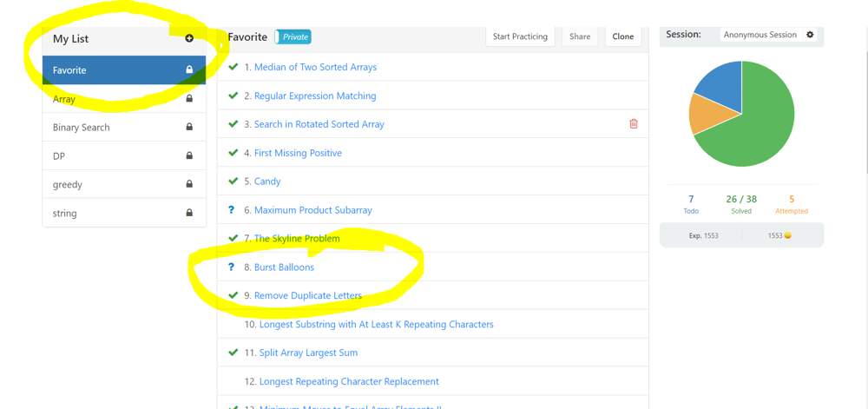The height and width of the screenshot is (409, 868).
Task: Open the Anonymous Session selector
Action: point(759,35)
